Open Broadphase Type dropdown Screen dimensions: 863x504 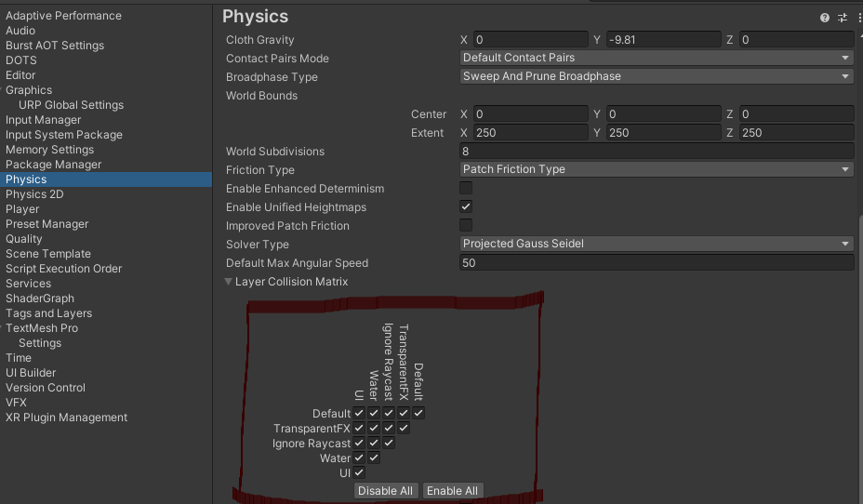point(657,76)
